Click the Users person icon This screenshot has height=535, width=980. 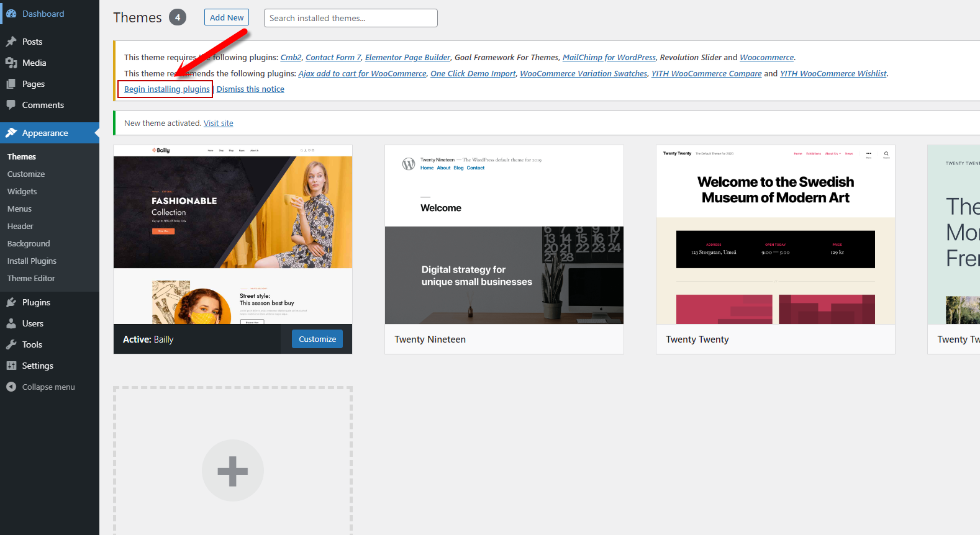[x=11, y=323]
